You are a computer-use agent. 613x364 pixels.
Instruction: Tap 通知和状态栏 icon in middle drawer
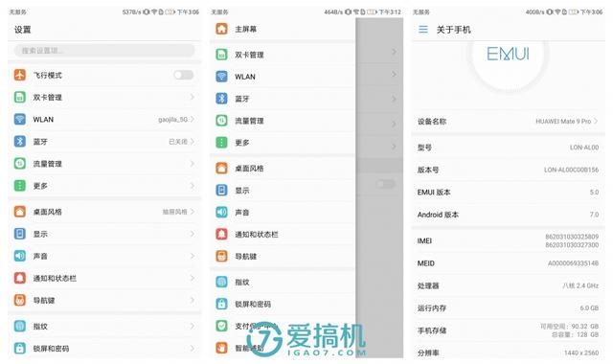click(221, 234)
